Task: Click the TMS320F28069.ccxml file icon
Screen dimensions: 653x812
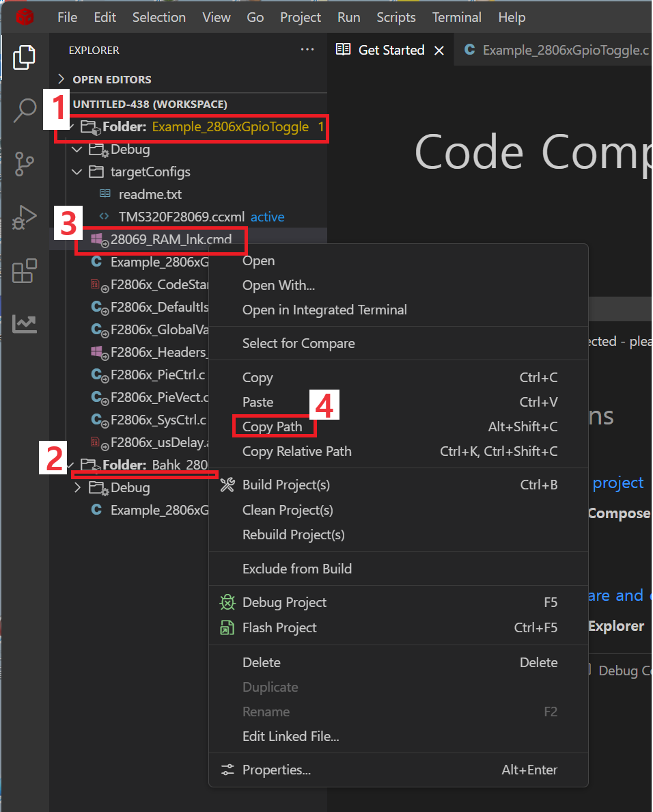Action: [x=105, y=217]
